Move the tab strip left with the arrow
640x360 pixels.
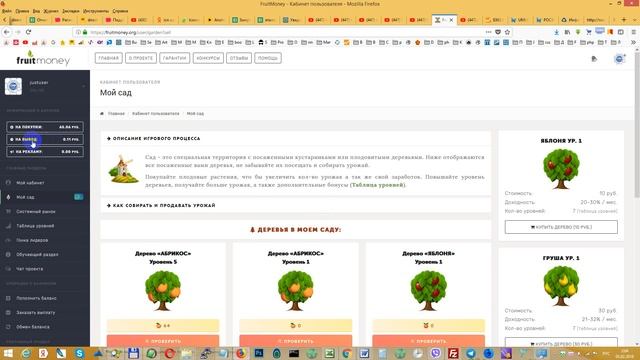(x=5, y=20)
